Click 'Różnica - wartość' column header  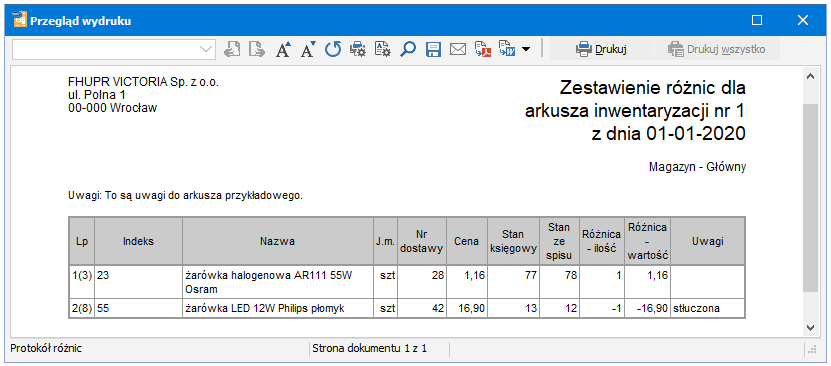[647, 241]
